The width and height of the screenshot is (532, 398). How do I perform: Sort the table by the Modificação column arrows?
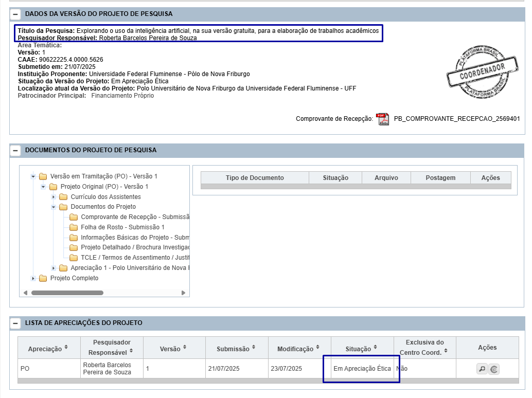tap(318, 348)
